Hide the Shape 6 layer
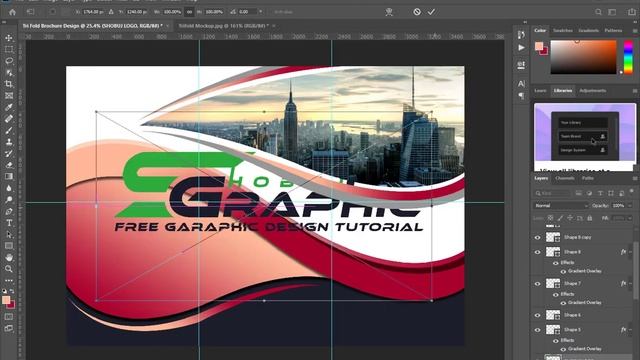This screenshot has width=640, height=360. pyautogui.click(x=538, y=315)
